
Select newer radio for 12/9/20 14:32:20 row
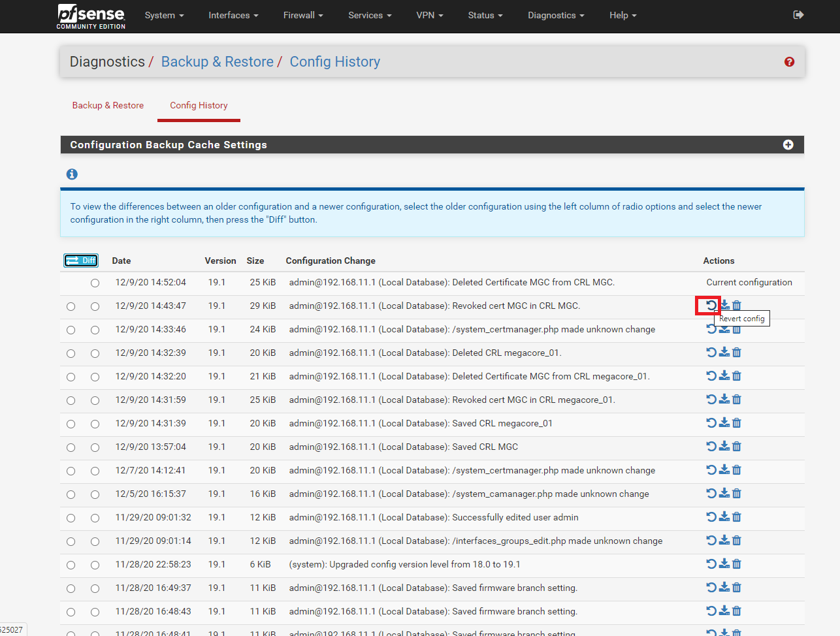click(x=95, y=377)
